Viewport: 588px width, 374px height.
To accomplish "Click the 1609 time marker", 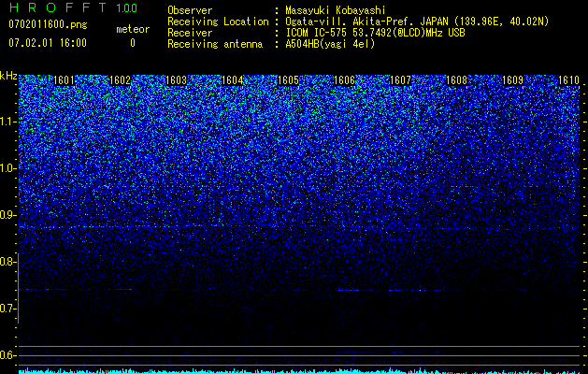I will (512, 80).
